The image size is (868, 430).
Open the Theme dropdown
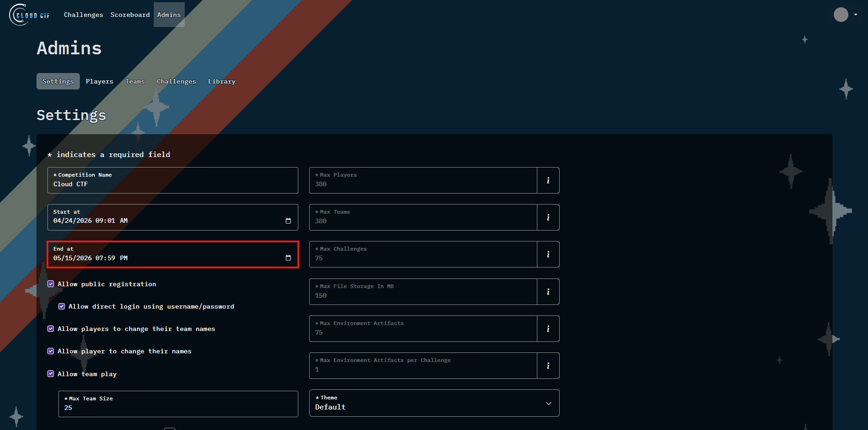click(x=434, y=403)
